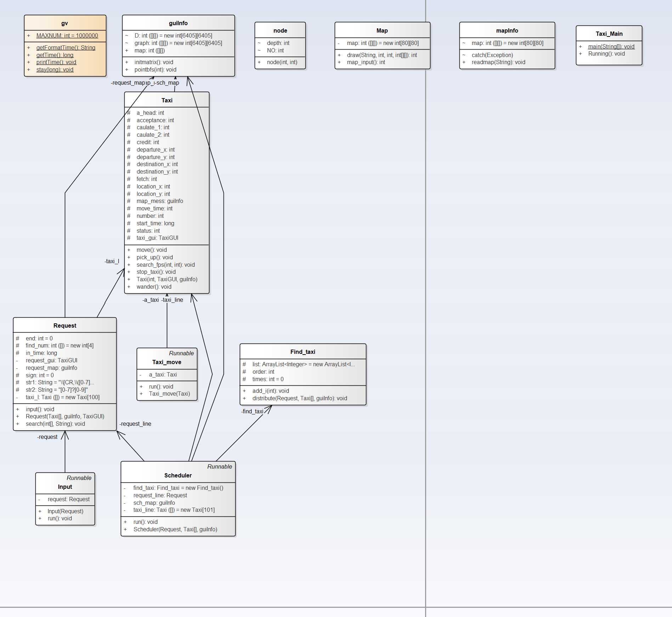Screen dimensions: 672x617
Task: Click str2: String attribute
Action: (57, 390)
